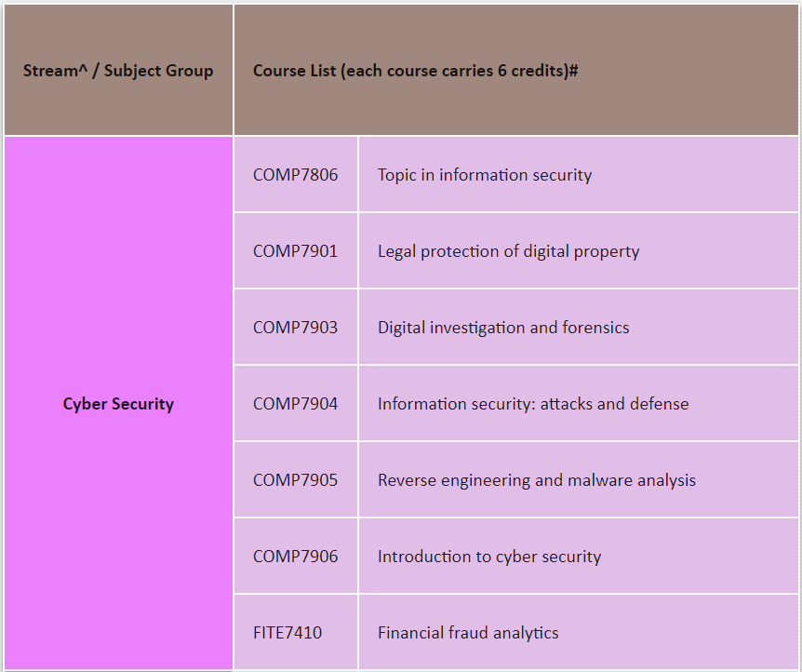The image size is (802, 672).
Task: Click the FITE7410 course code
Action: click(287, 633)
